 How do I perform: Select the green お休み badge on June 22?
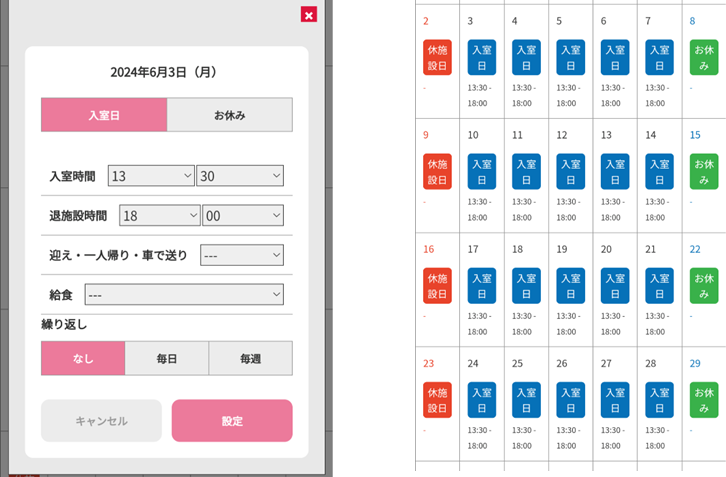tap(703, 285)
